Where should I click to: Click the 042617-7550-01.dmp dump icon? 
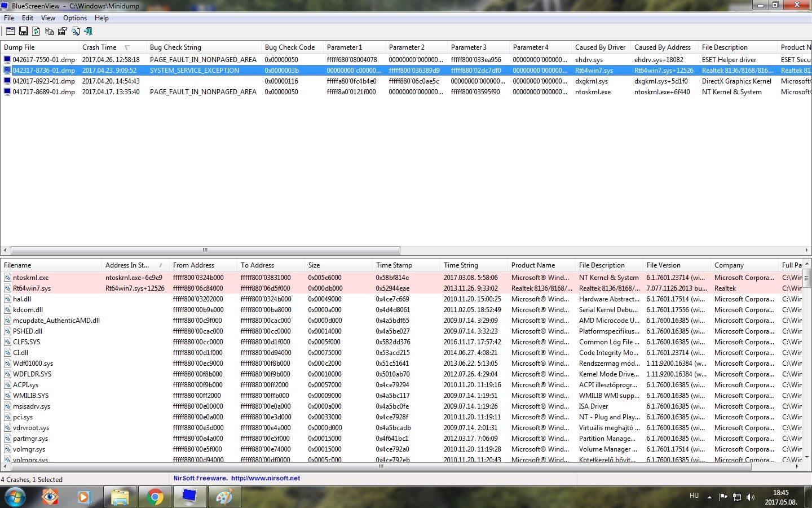7,59
